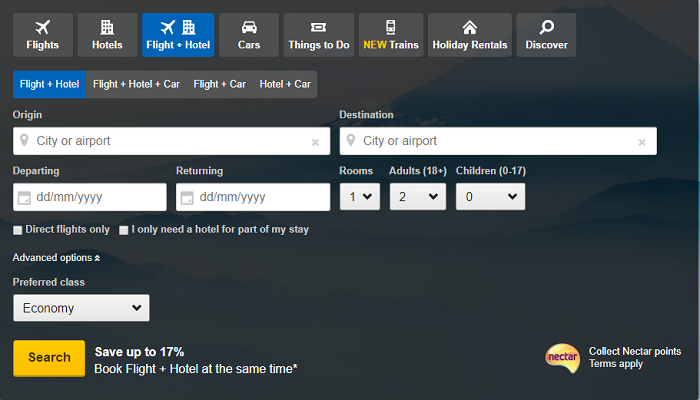Collapse the Advanced options section
This screenshot has width=700, height=400.
pyautogui.click(x=56, y=258)
